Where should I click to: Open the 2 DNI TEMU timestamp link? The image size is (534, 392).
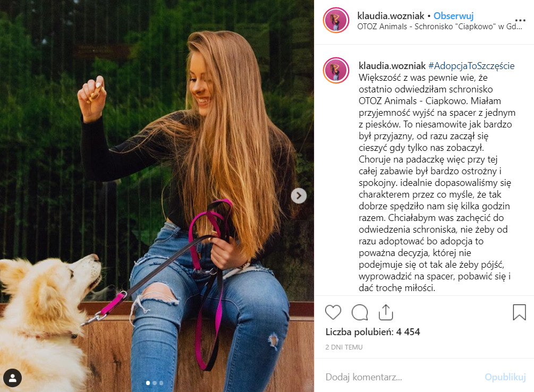(x=344, y=347)
